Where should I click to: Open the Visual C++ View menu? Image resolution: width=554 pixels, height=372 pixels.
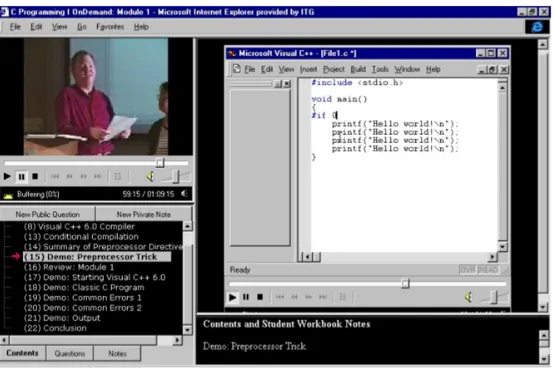(x=286, y=69)
